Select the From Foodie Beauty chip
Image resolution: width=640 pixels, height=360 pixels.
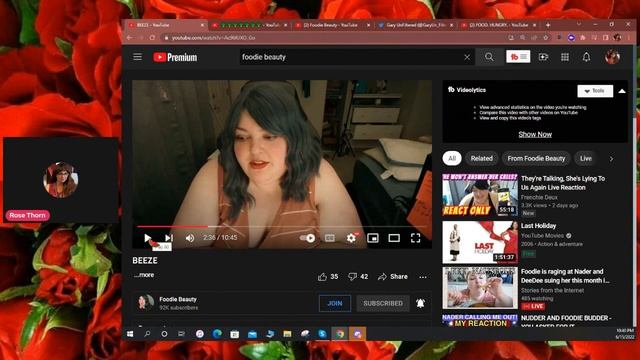coord(536,158)
